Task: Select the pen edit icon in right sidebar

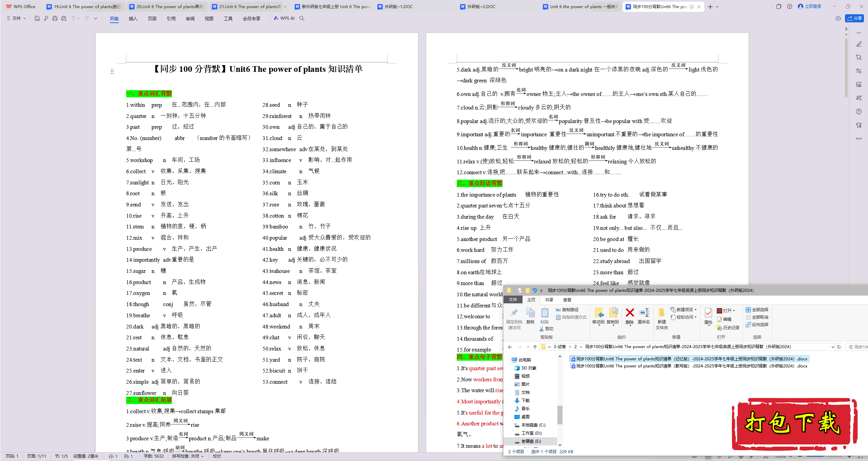Action: coord(859,44)
